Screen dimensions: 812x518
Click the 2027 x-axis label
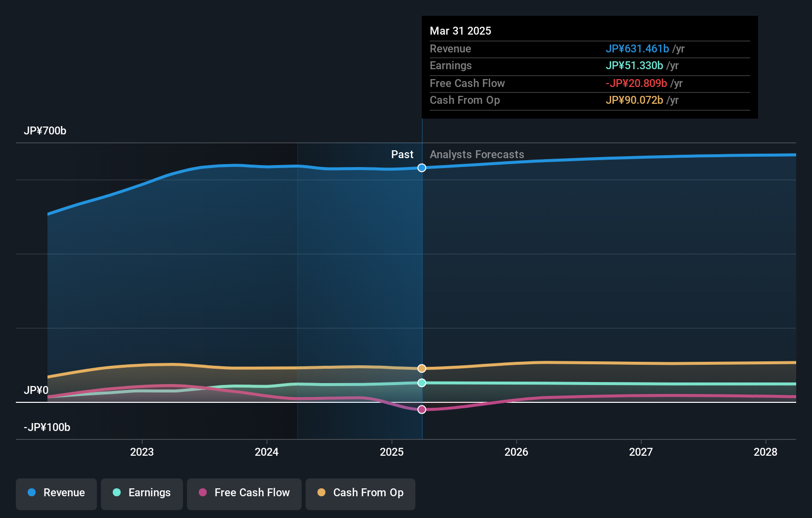[641, 452]
